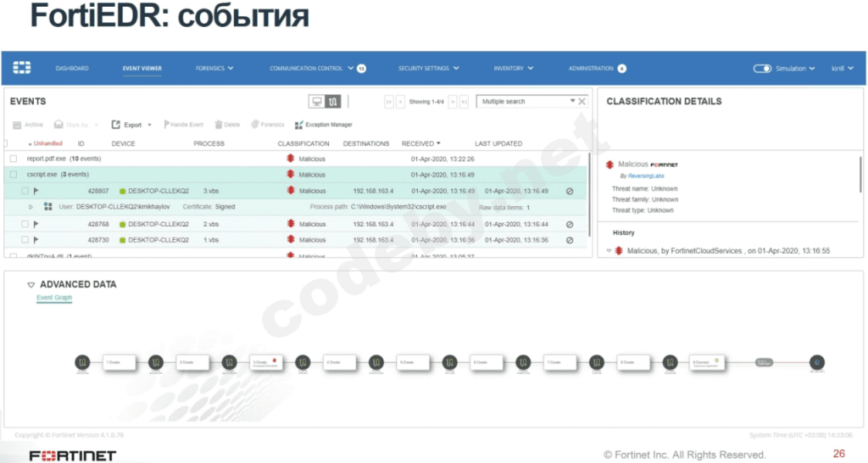Open the Exception Manager
This screenshot has height=463, width=868.
pyautogui.click(x=323, y=125)
